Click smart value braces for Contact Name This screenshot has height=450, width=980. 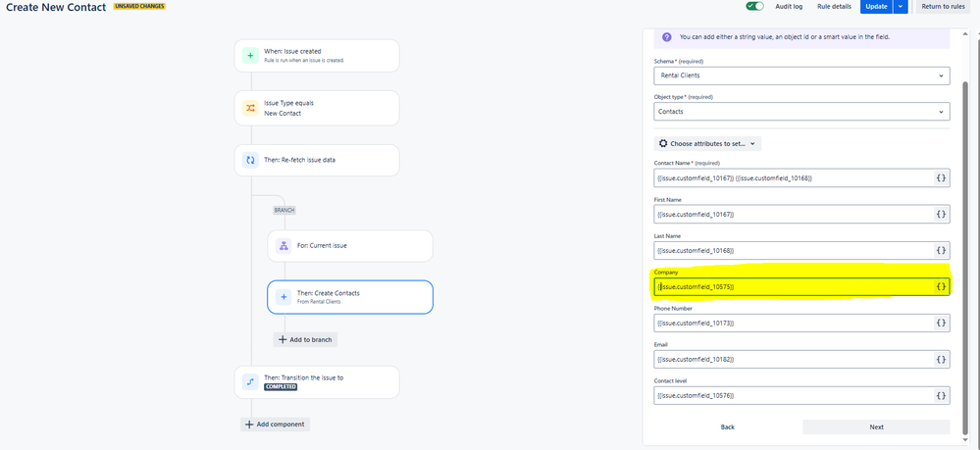941,178
